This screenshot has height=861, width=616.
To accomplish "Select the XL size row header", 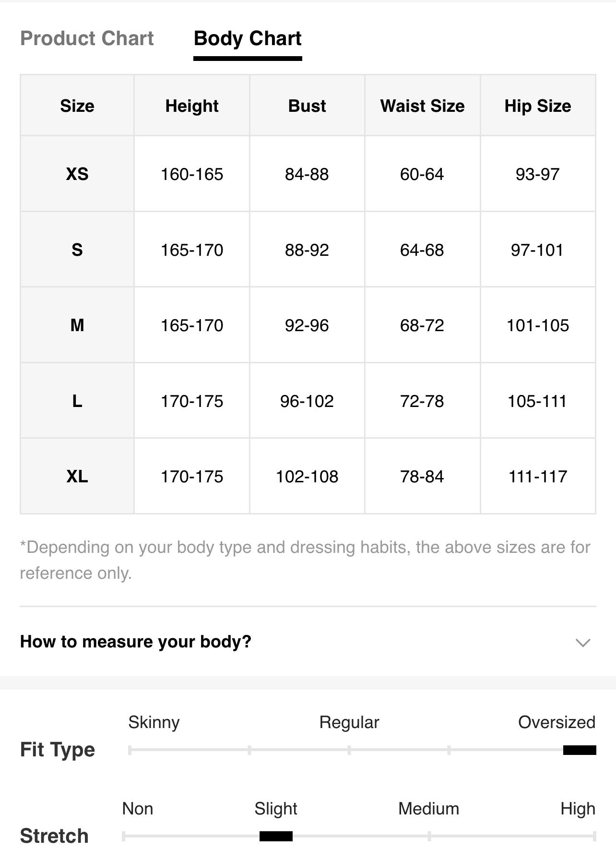I will pos(77,476).
